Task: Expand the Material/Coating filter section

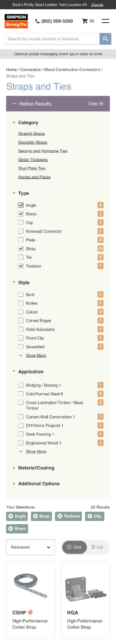Action: coord(36,468)
